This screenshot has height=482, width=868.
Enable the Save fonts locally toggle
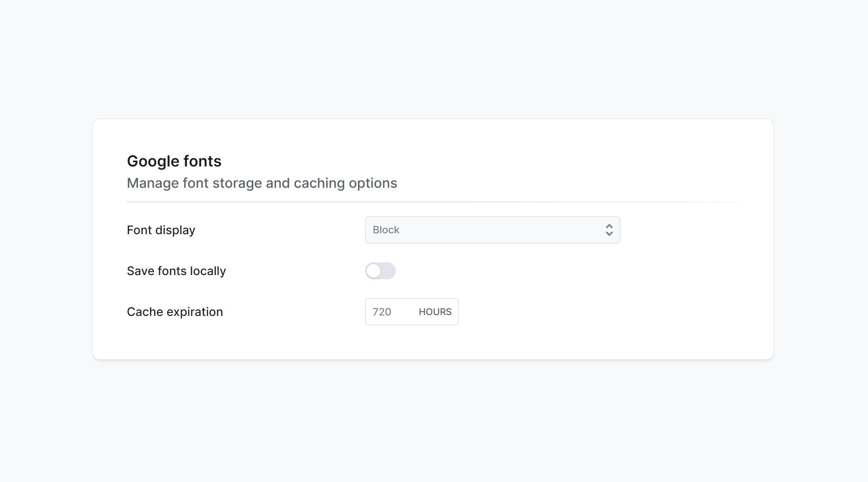[x=380, y=271]
